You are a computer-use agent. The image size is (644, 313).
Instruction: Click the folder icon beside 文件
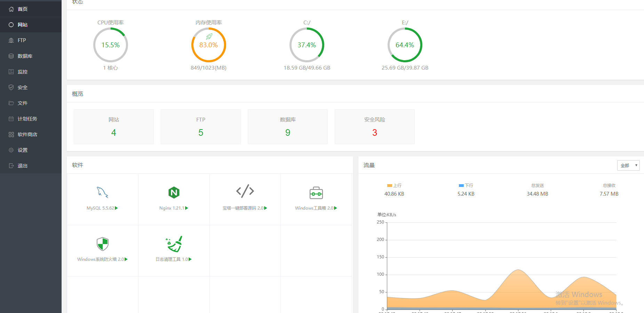pos(11,103)
